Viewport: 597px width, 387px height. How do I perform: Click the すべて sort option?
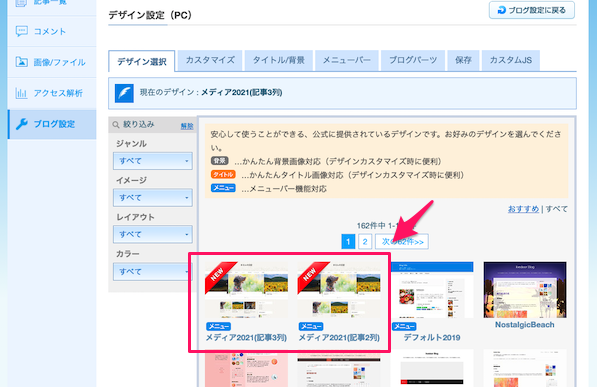557,209
